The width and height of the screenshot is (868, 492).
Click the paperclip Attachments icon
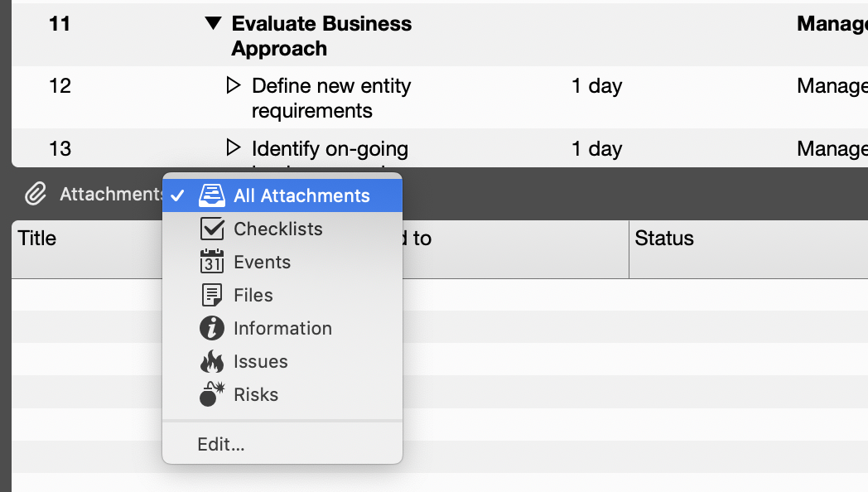[x=35, y=195]
